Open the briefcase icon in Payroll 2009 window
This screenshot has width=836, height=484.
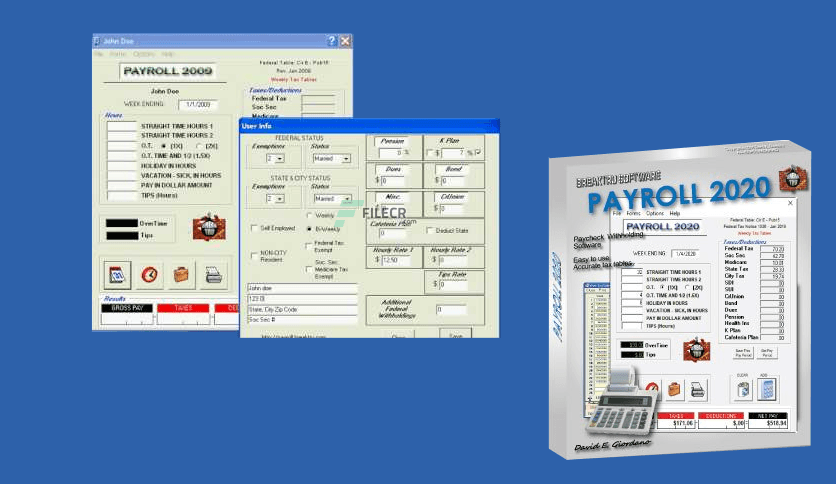[181, 275]
